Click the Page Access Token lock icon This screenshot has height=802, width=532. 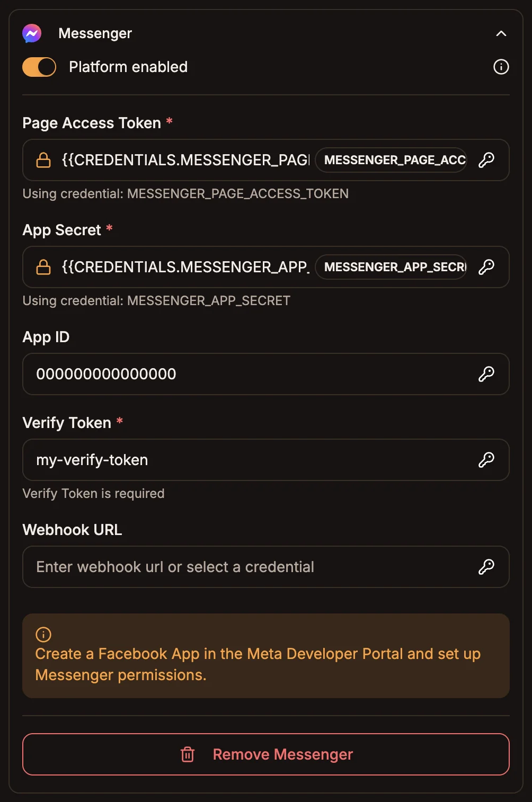coord(43,160)
